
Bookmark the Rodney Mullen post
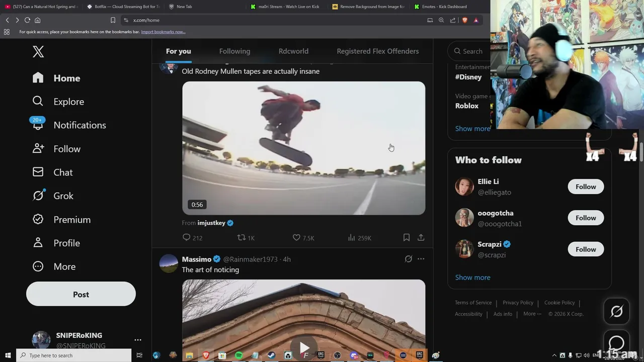[x=406, y=237]
